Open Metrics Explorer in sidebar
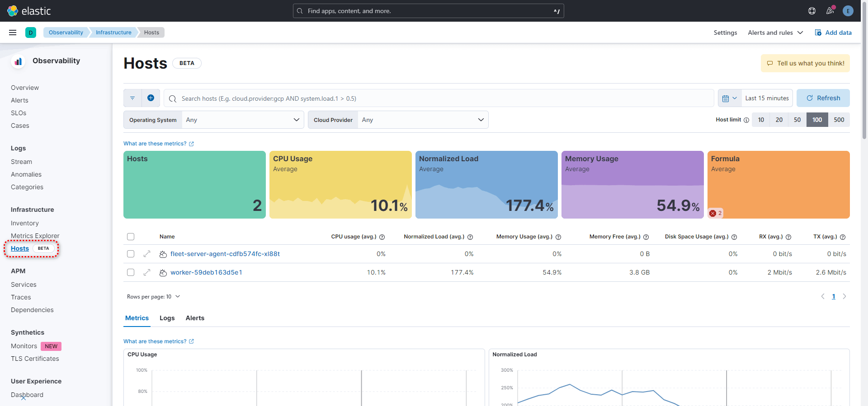 [35, 236]
